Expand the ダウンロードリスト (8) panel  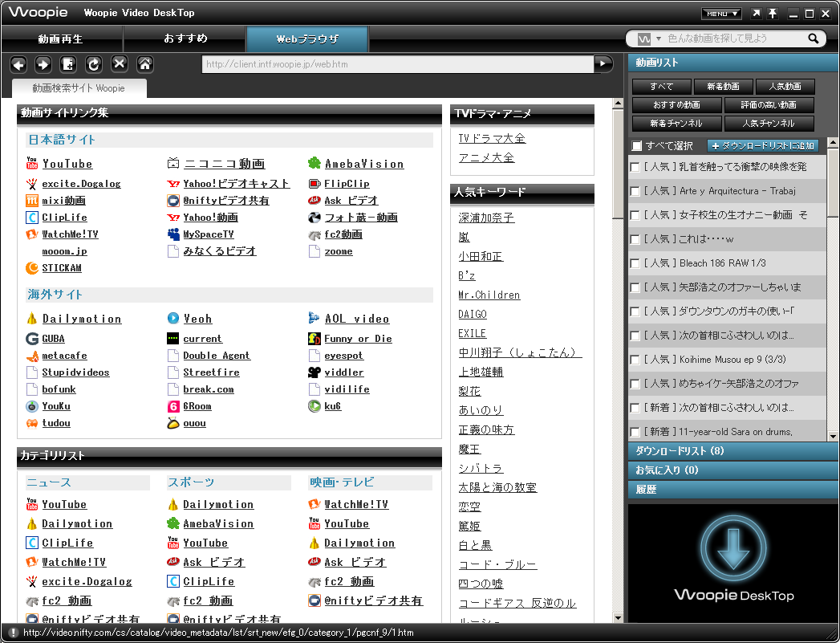tap(732, 451)
